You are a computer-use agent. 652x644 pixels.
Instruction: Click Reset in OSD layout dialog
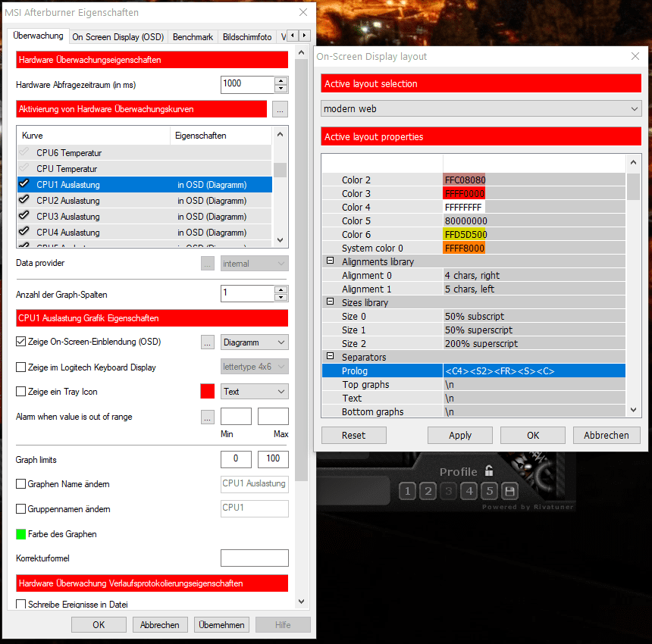click(x=354, y=436)
